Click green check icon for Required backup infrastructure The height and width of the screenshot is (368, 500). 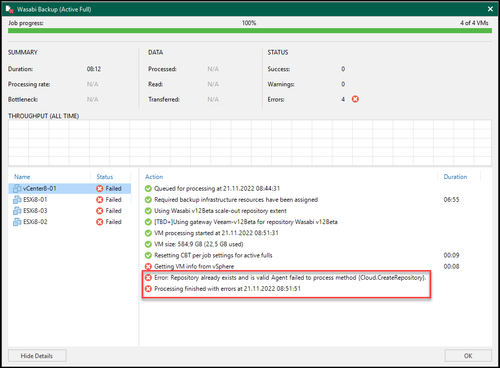click(x=148, y=200)
